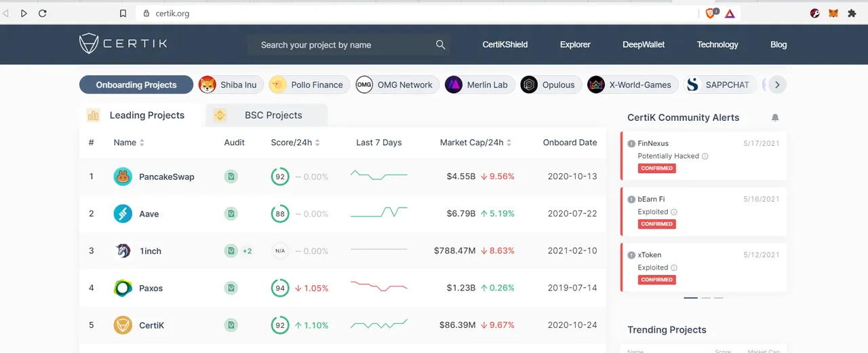Open CertiK audit report icon
This screenshot has height=353, width=868.
(231, 325)
